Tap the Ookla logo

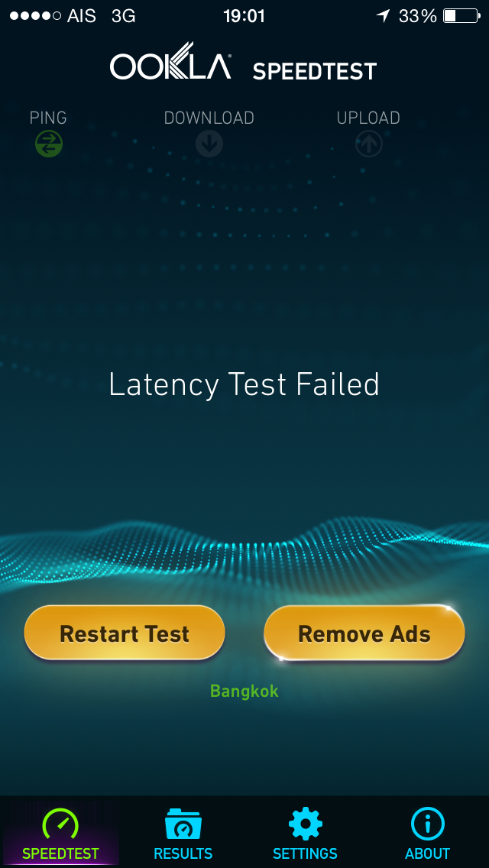170,61
